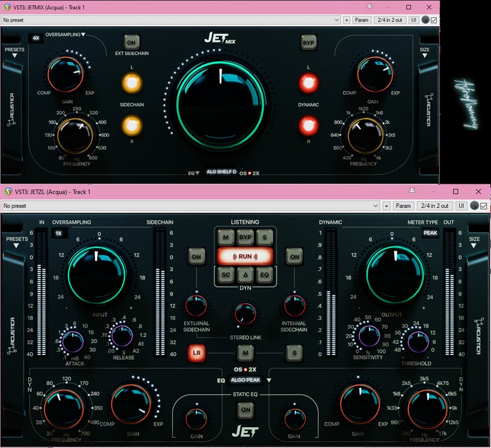491x448 pixels.
Task: Untick the bypass checkbox in JETMIX header
Action: click(434, 20)
